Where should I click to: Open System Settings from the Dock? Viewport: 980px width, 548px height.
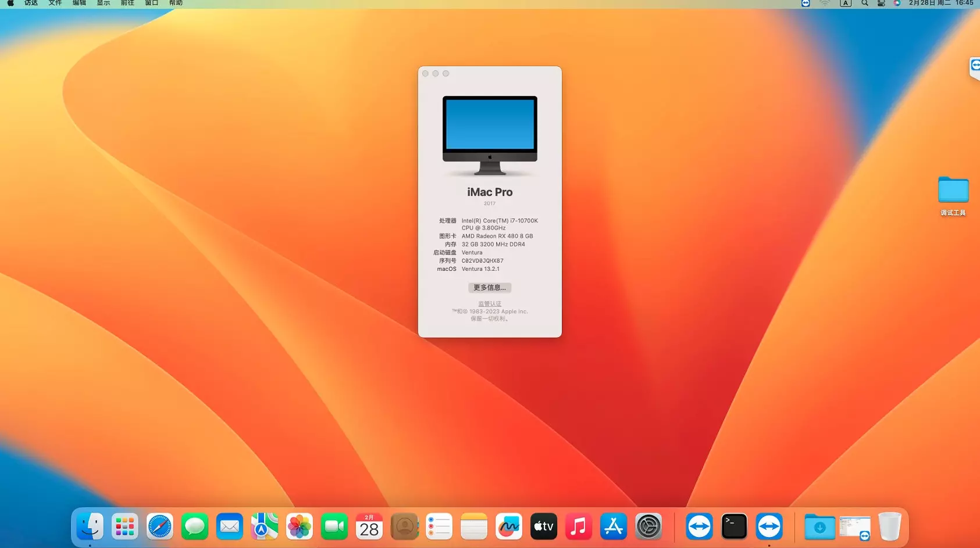coord(648,526)
